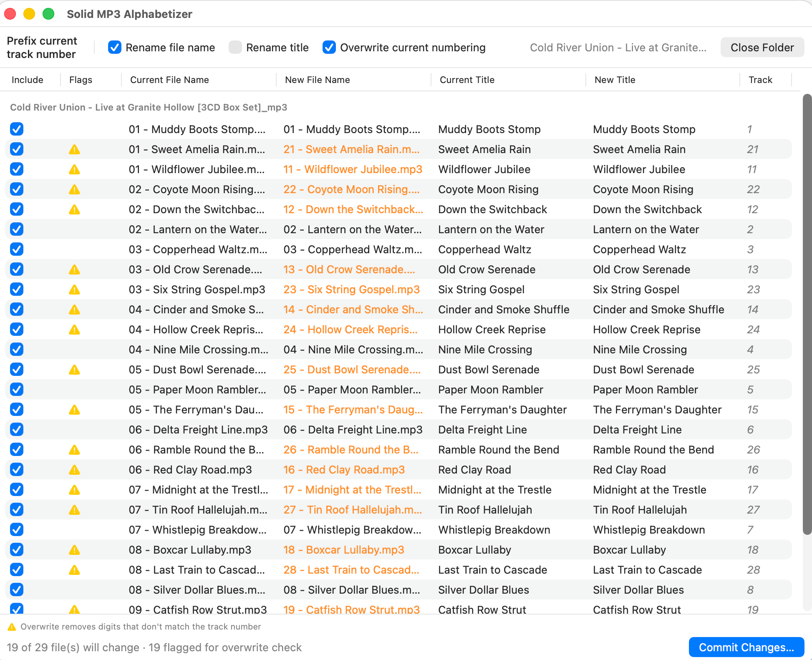Click current title 'Cinder and Smoke Shuffle'

click(504, 310)
